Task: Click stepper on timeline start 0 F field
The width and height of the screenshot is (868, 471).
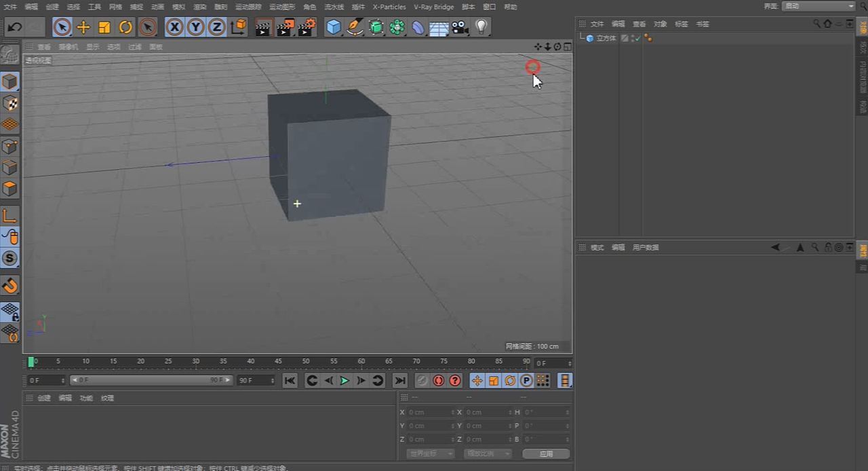Action: [63, 381]
